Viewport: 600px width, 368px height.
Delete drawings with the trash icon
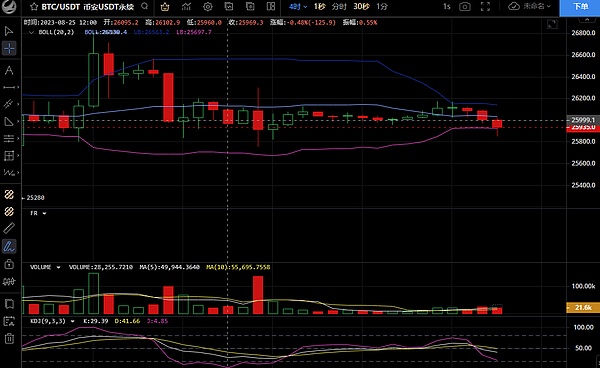point(9,339)
